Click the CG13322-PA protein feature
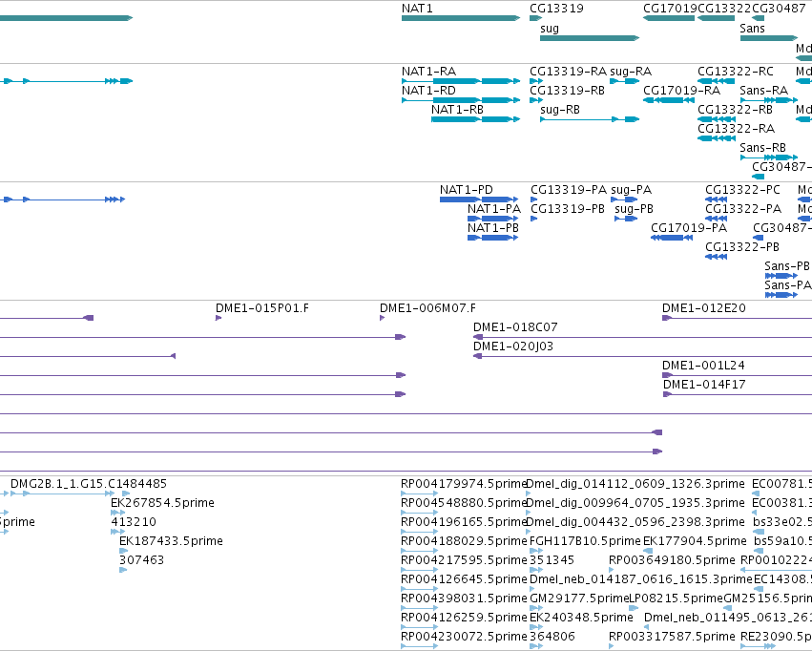The image size is (812, 651). 717,219
